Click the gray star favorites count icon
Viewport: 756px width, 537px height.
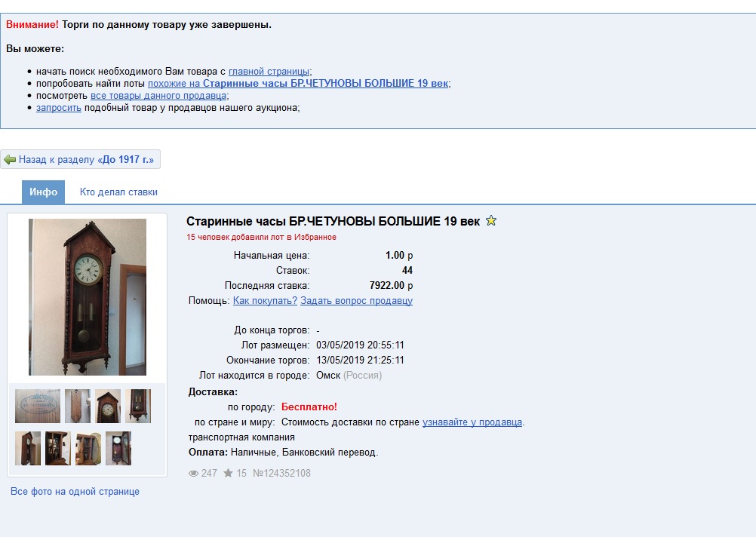(228, 473)
